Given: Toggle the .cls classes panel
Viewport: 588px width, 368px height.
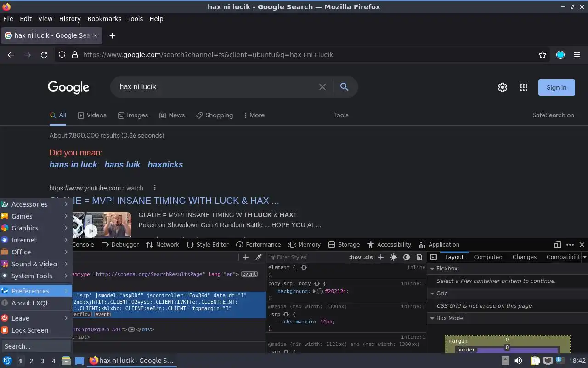Looking at the screenshot, I should [368, 257].
